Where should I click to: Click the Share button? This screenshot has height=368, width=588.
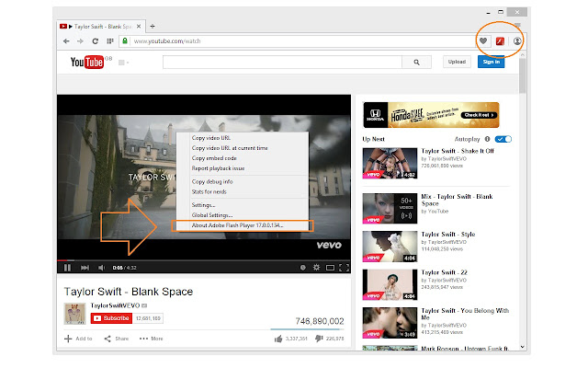tap(117, 339)
